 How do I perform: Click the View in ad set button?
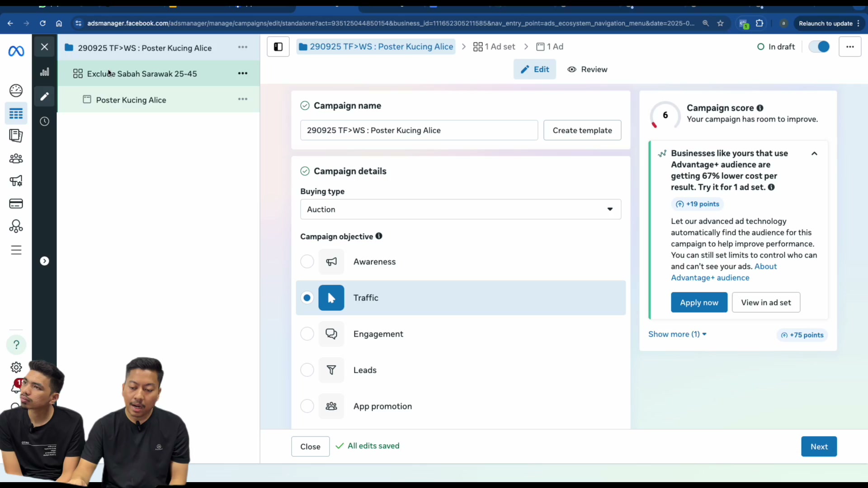[766, 302]
